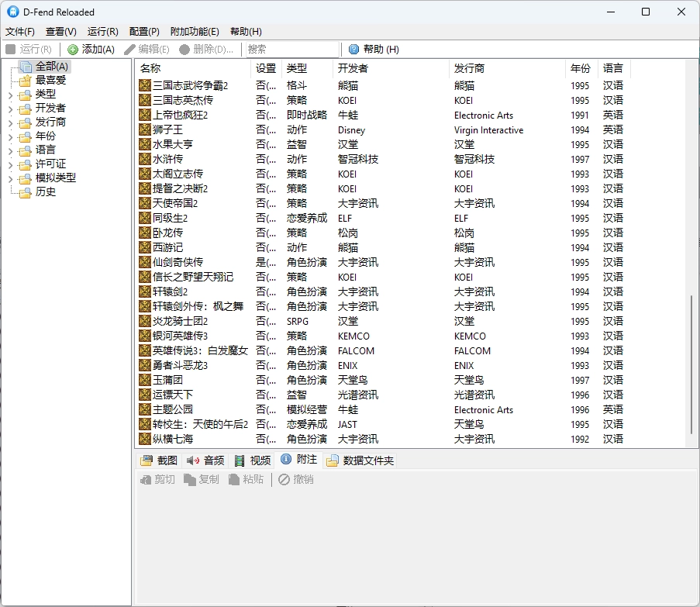The width and height of the screenshot is (700, 607).
Task: Select game icon for 同级生2
Action: (x=145, y=218)
